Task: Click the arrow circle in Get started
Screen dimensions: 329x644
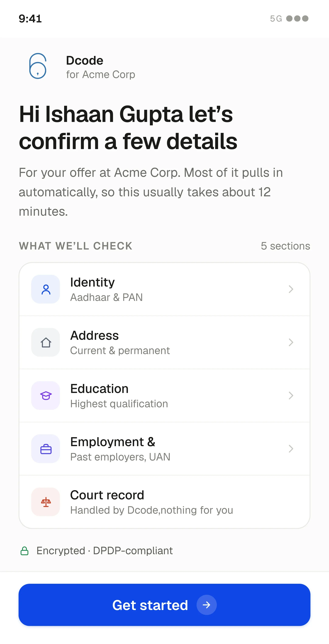Action: pyautogui.click(x=207, y=605)
